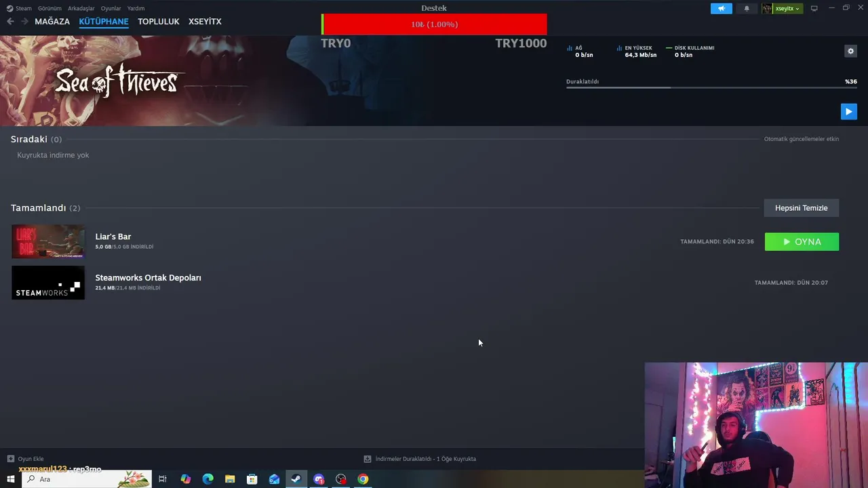This screenshot has height=488, width=868.
Task: Switch to Big Picture mode icon
Action: [x=814, y=9]
